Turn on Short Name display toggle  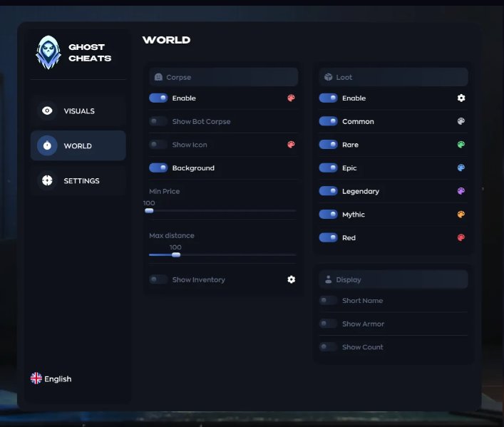coord(328,300)
